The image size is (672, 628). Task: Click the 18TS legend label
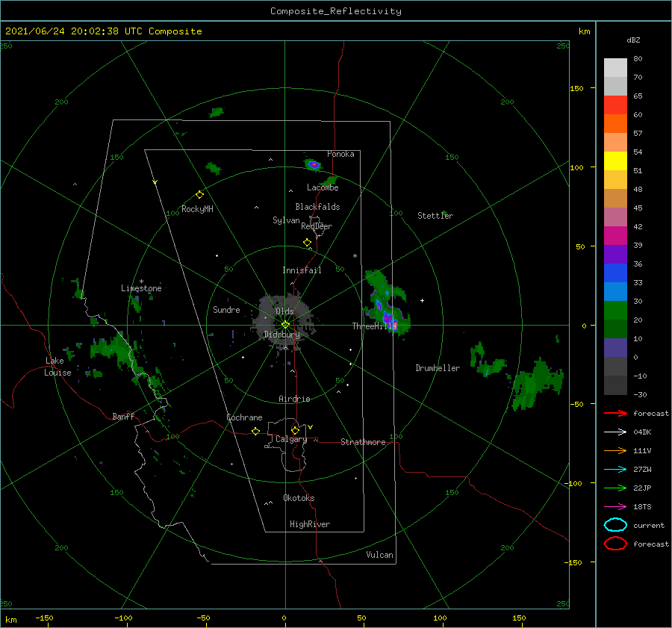pyautogui.click(x=642, y=507)
